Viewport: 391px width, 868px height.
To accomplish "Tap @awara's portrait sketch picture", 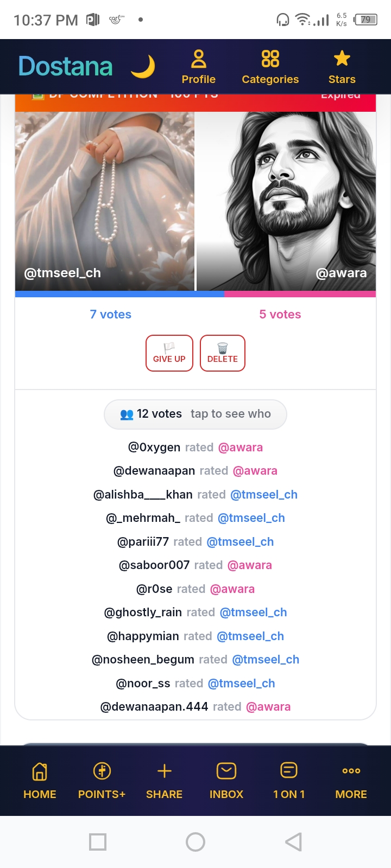I will click(286, 201).
